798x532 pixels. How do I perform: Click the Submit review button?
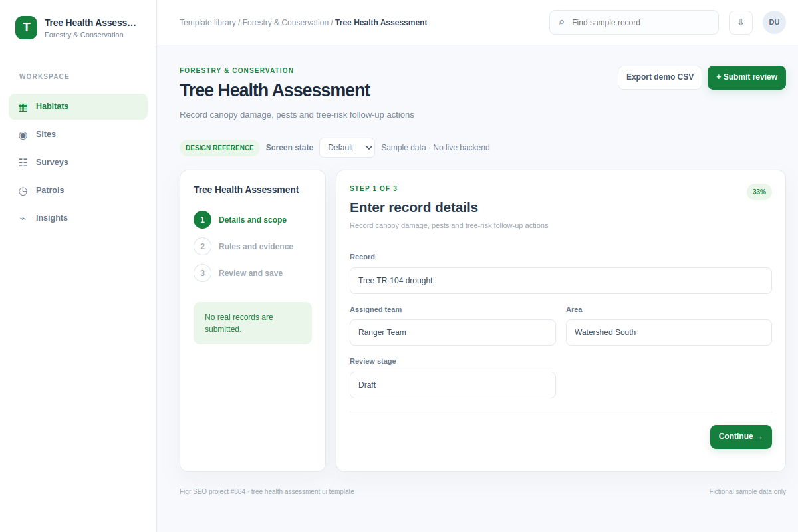[x=747, y=77]
